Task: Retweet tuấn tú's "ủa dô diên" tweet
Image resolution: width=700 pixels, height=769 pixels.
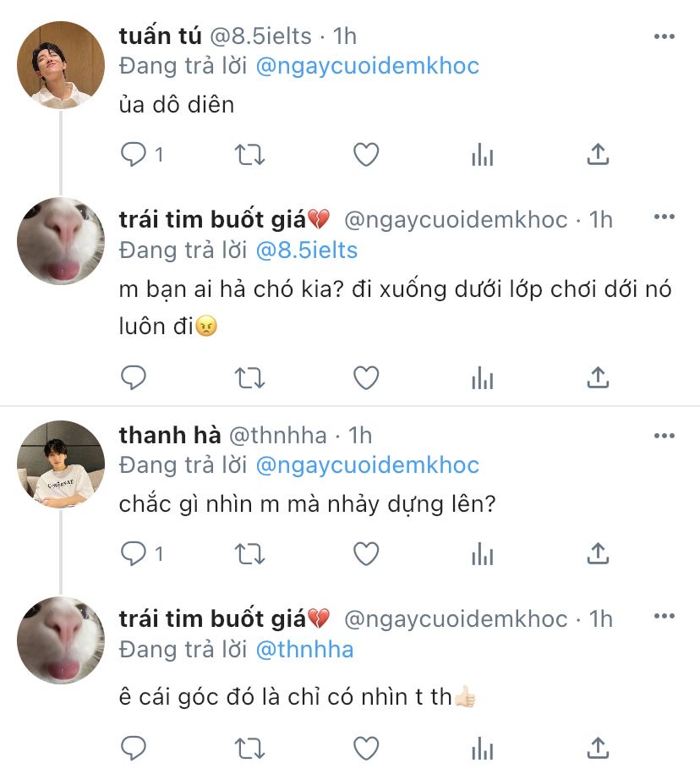Action: click(249, 155)
